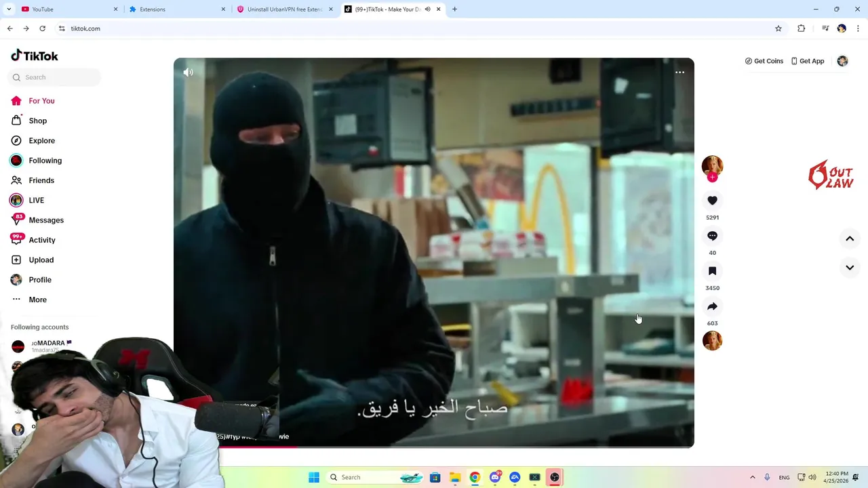Share the video using the arrow icon
Image resolution: width=868 pixels, height=488 pixels.
click(x=712, y=306)
